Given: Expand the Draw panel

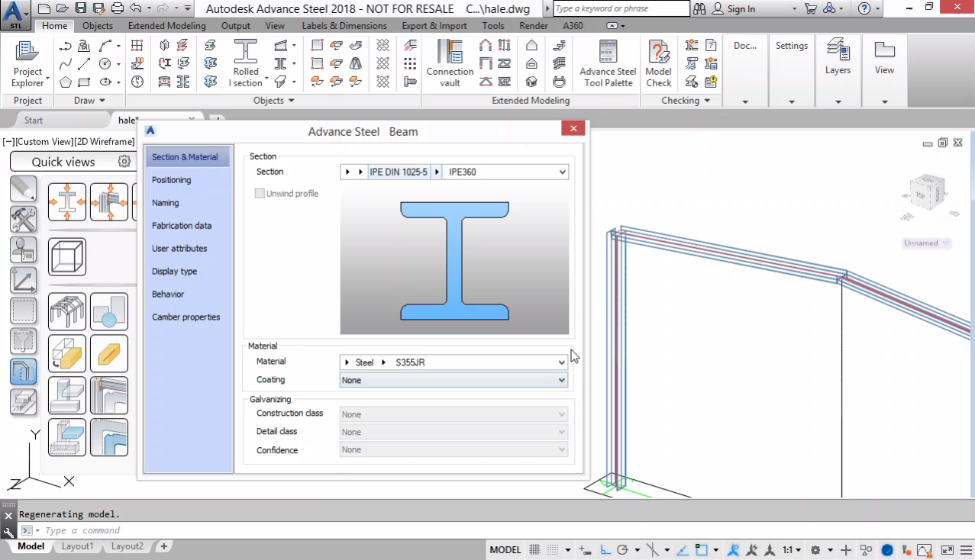Looking at the screenshot, I should coord(89,100).
